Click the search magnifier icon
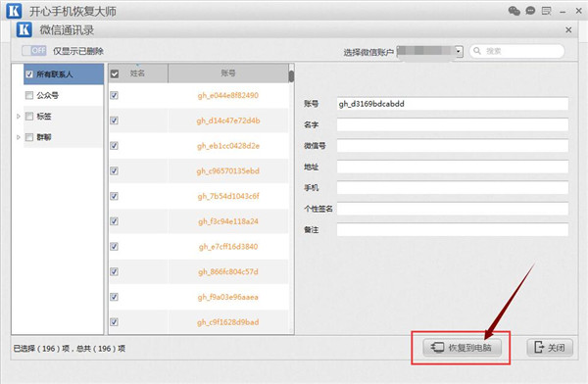588x384 pixels. coord(477,51)
